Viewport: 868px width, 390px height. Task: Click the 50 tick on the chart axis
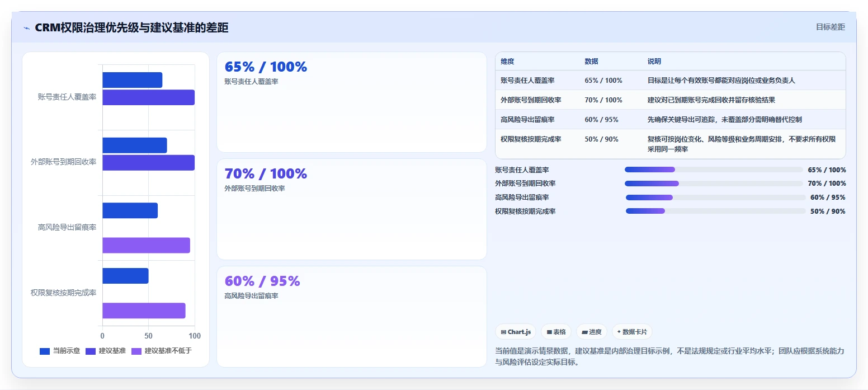click(x=148, y=336)
